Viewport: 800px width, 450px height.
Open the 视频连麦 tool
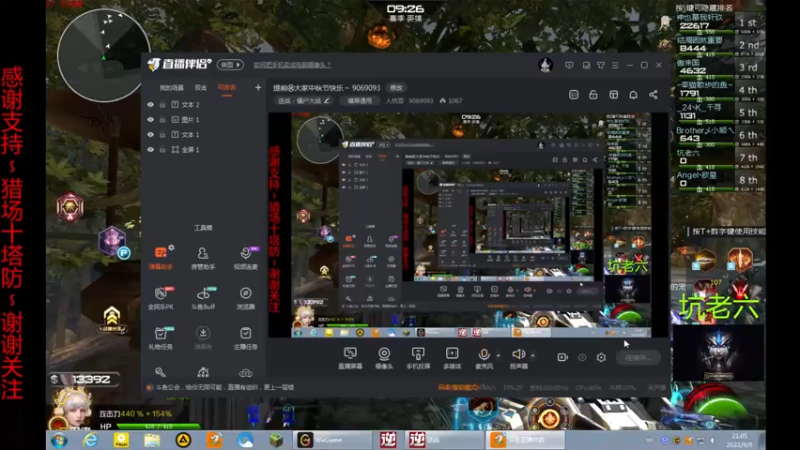(245, 258)
